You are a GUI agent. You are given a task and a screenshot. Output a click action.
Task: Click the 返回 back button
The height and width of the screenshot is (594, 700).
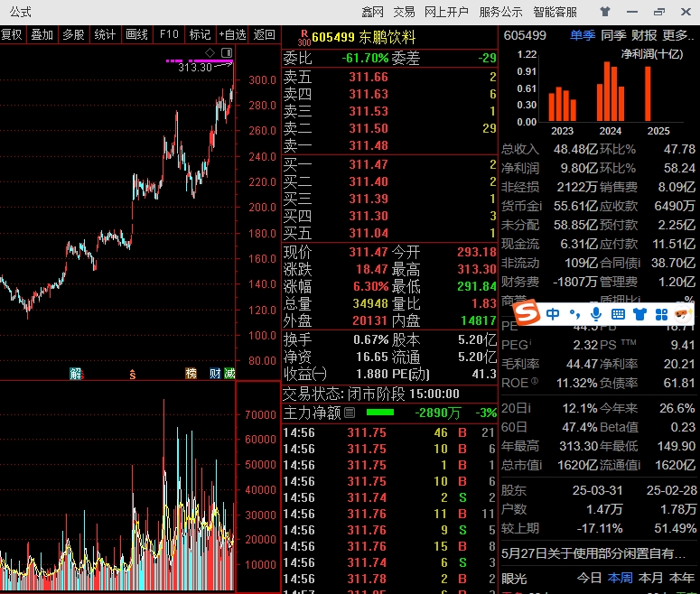coord(265,34)
